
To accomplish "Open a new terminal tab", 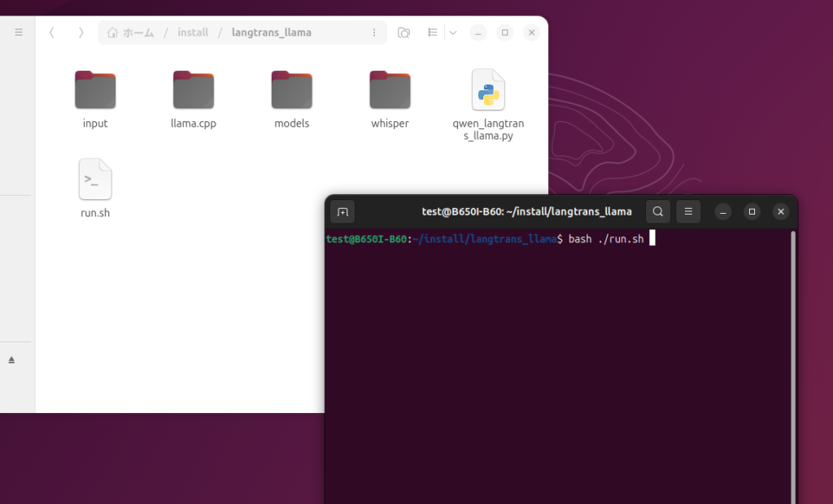I will click(x=342, y=212).
